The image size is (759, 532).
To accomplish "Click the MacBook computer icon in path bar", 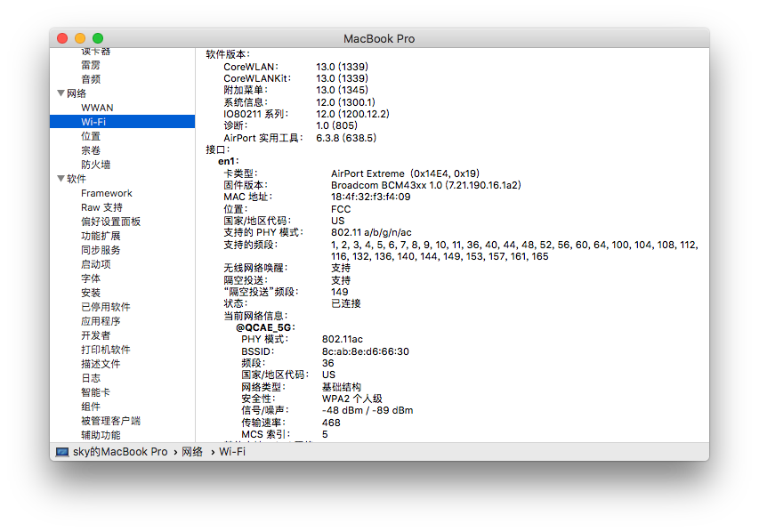I will pos(62,452).
